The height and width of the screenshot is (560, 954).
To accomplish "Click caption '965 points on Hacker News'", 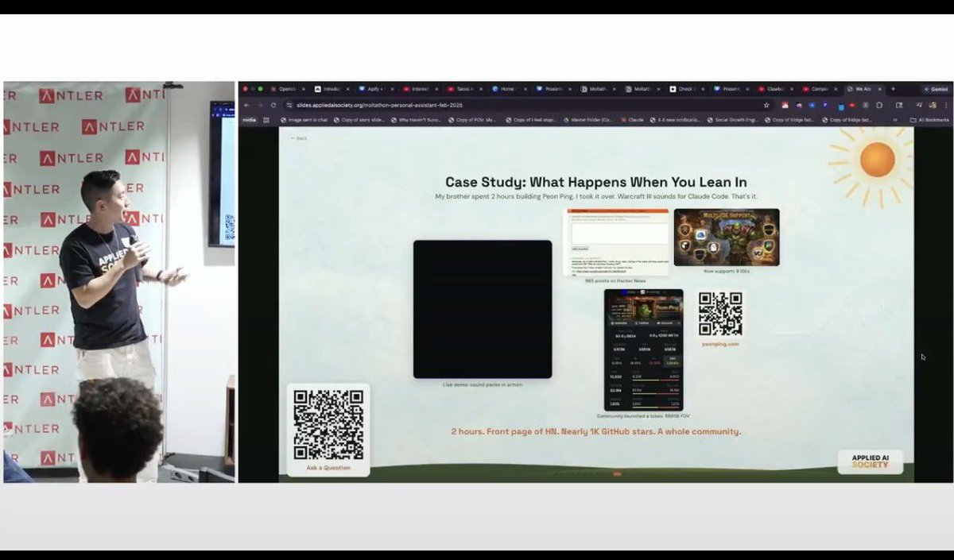I will tap(615, 280).
